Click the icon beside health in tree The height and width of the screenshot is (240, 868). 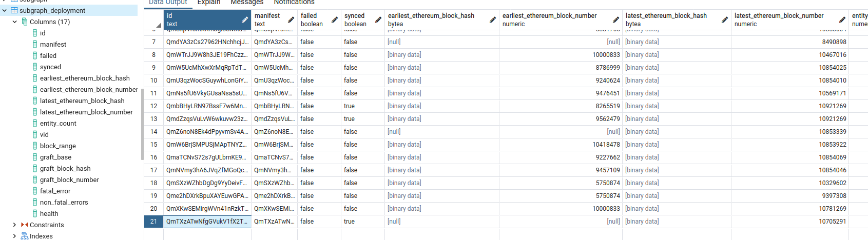(x=35, y=213)
